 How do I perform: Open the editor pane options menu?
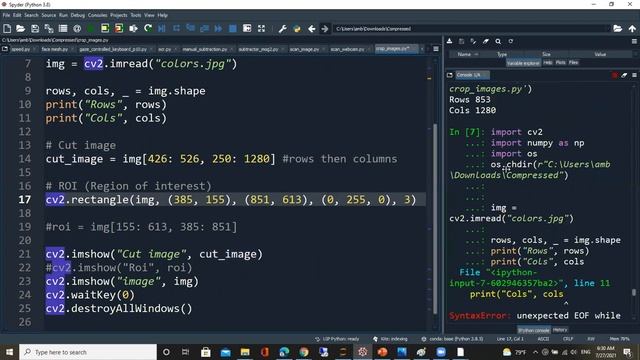tap(436, 49)
